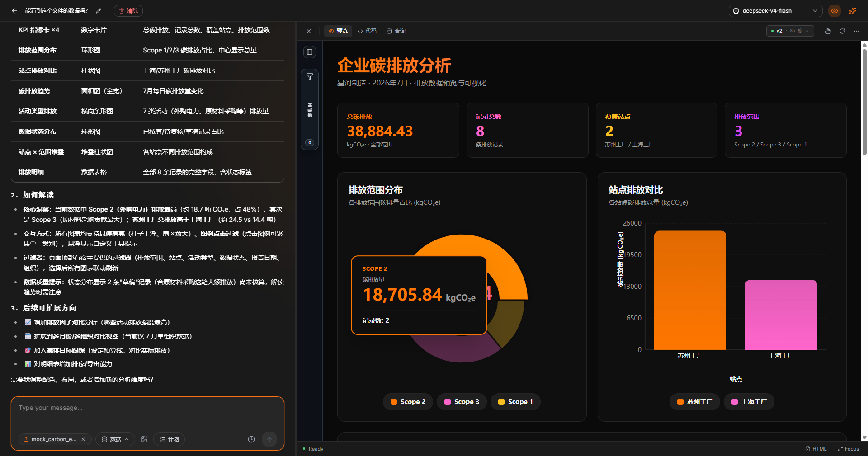Click the 排放明细 table row

(x=147, y=172)
